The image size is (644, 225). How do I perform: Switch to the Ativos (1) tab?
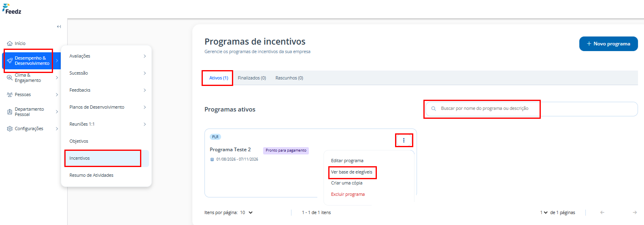pyautogui.click(x=219, y=78)
